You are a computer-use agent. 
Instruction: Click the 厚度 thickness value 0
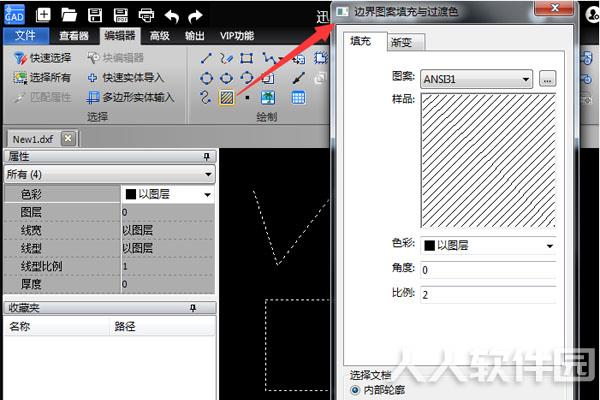[167, 284]
